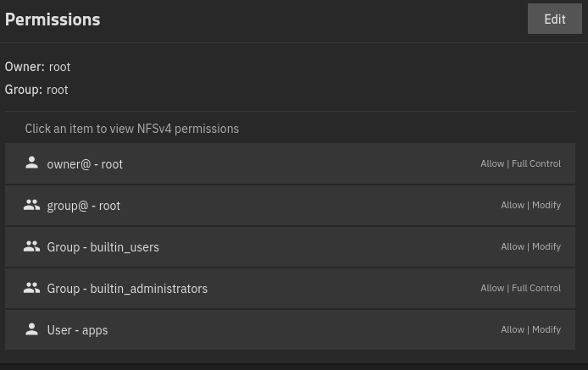Click Allow | Full Control on builtin_administrators row
The width and height of the screenshot is (588, 370).
(x=520, y=288)
